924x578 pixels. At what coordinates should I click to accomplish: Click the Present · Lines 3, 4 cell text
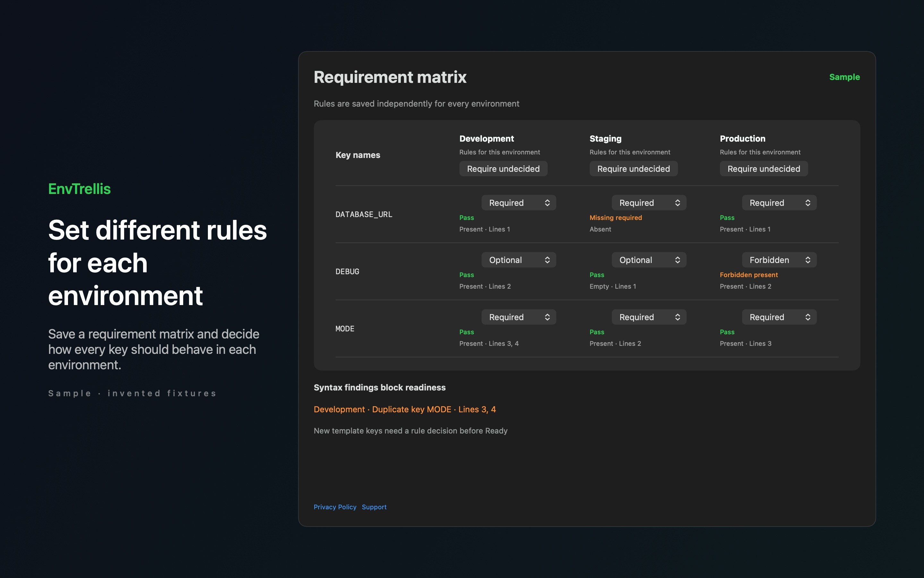tap(489, 344)
